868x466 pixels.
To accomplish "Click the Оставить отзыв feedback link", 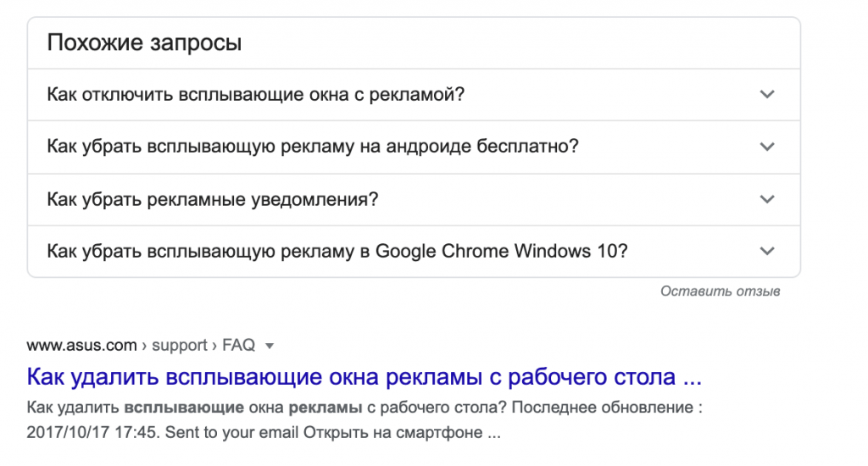I will coord(721,291).
